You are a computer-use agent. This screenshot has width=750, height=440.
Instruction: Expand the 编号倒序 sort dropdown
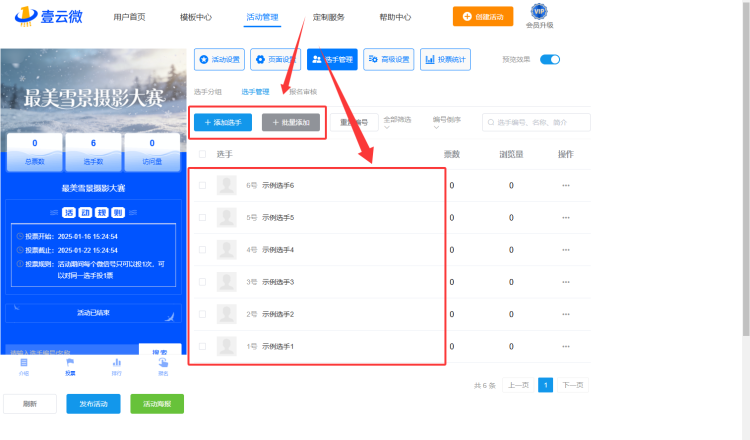[447, 122]
